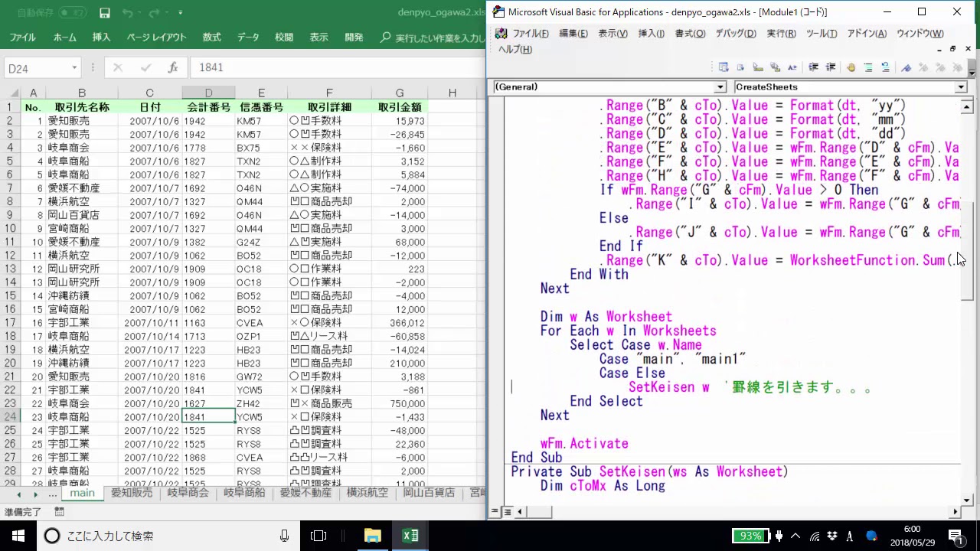Screen dimensions: 980x551
Task: Open the (General) object dropdown
Action: coord(720,87)
